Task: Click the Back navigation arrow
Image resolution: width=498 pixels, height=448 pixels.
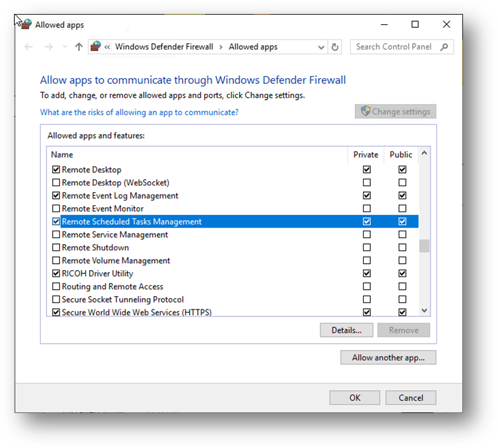Action: click(x=28, y=47)
